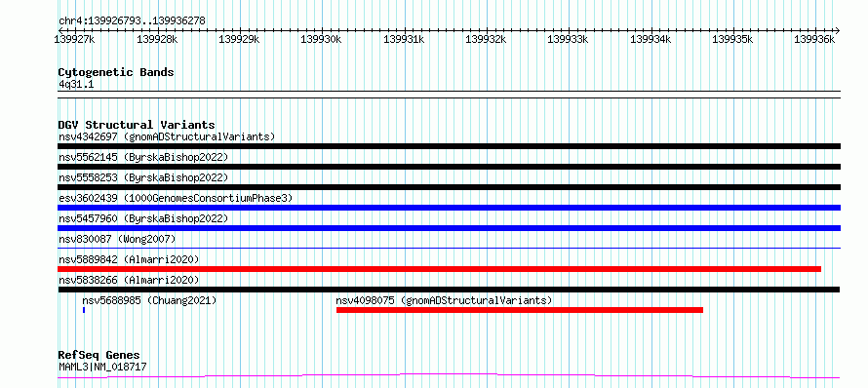
Task: Select the black bar under nsv4342697
Action: [x=449, y=146]
